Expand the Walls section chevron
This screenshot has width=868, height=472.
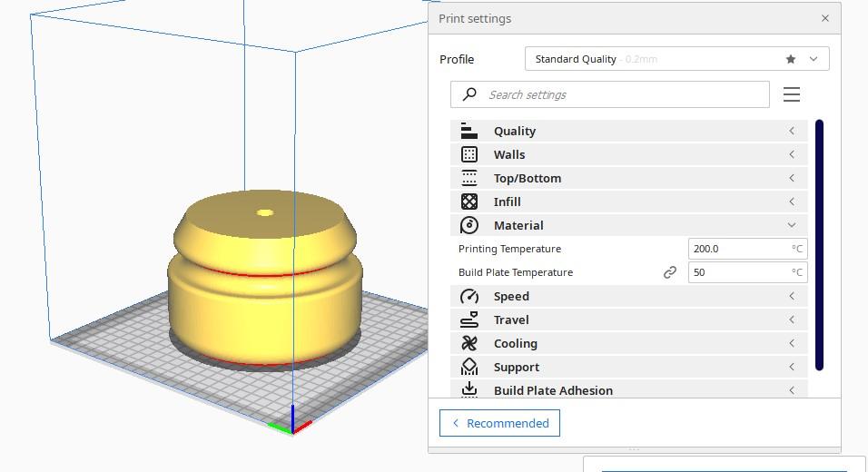coord(792,154)
